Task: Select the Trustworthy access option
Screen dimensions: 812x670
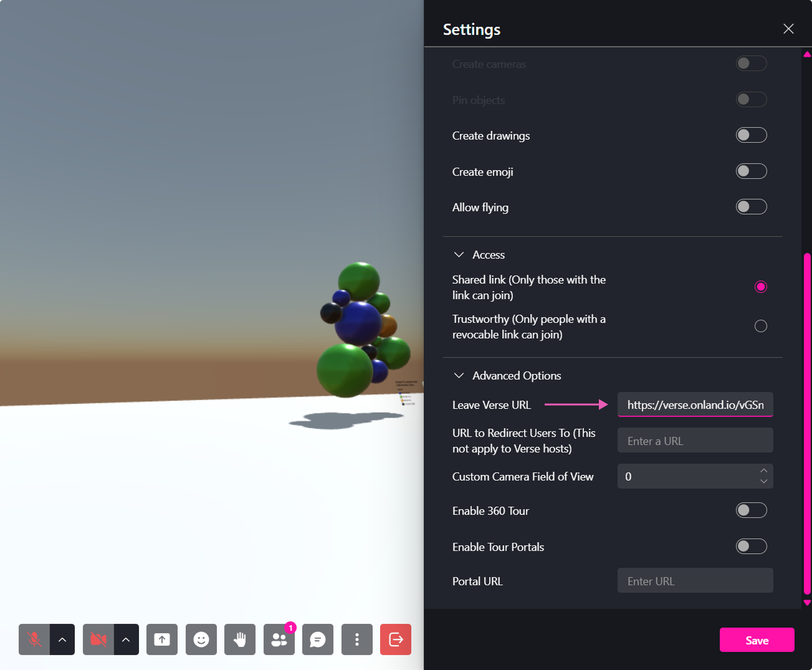Action: tap(761, 325)
